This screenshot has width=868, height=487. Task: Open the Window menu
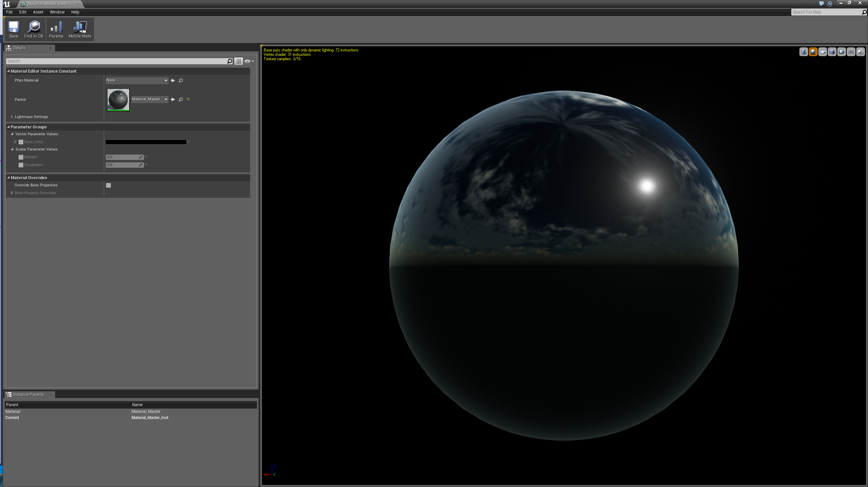click(x=57, y=12)
